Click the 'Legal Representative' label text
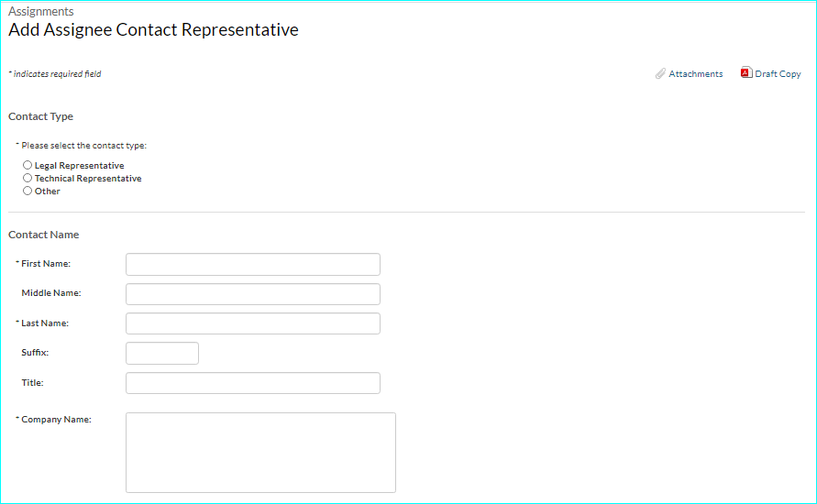This screenshot has height=504, width=817. (x=79, y=166)
